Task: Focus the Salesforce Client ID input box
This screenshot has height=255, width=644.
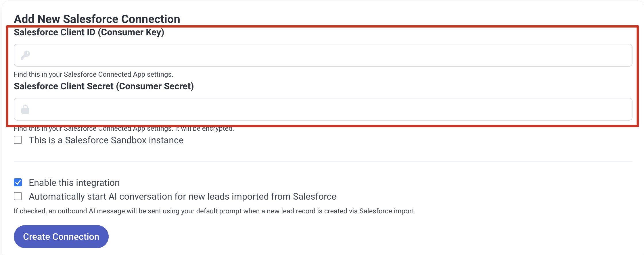Action: point(323,55)
